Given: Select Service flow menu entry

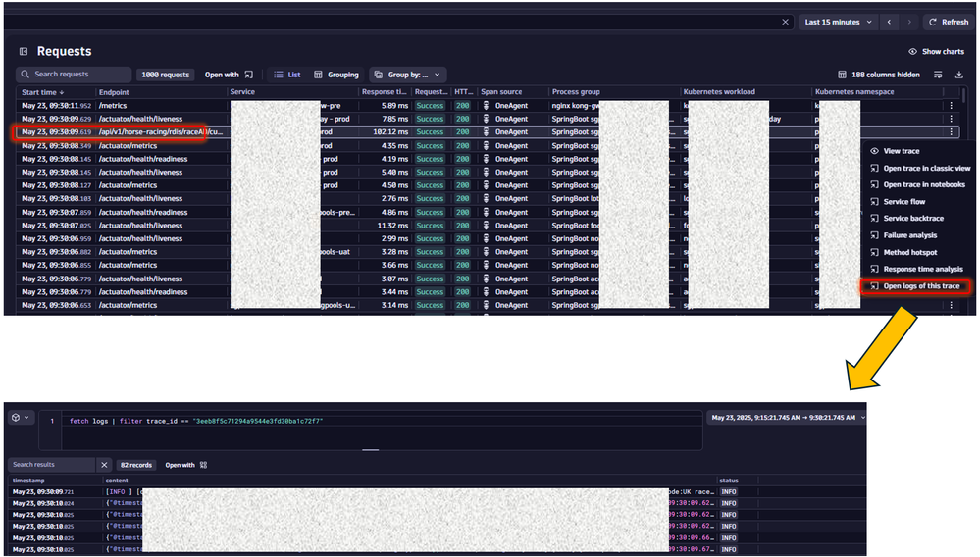Looking at the screenshot, I should coord(903,202).
